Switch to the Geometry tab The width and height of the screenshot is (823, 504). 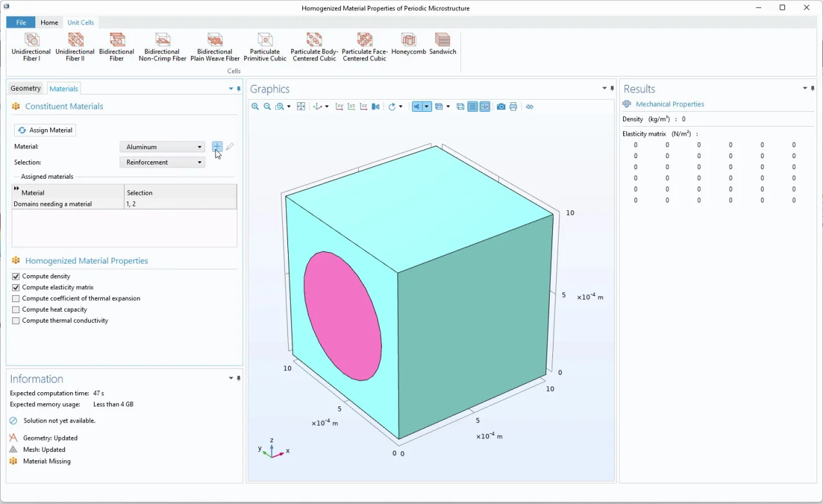pos(26,89)
